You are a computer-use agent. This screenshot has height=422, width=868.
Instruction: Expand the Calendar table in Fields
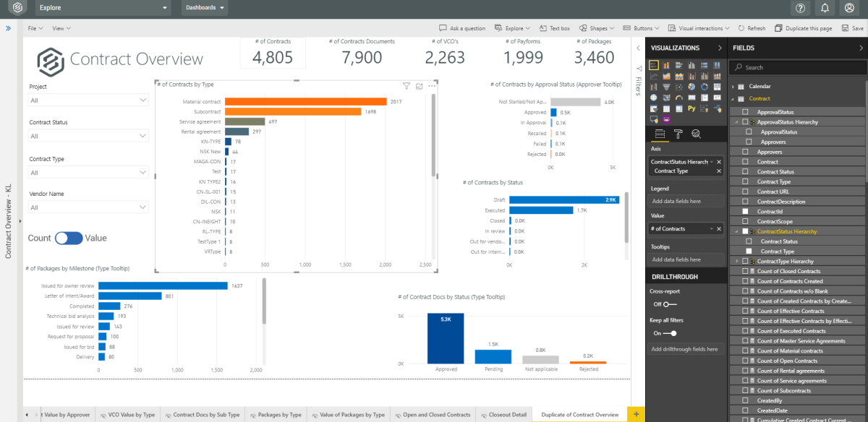coord(733,87)
